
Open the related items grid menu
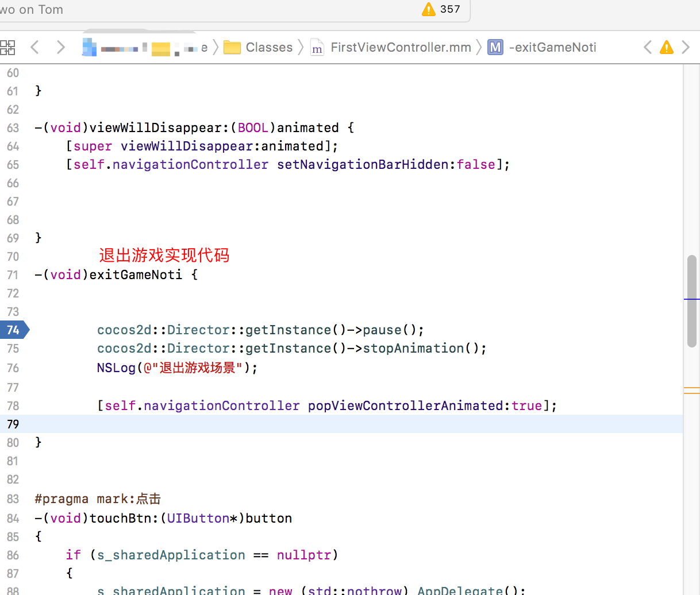[7, 47]
